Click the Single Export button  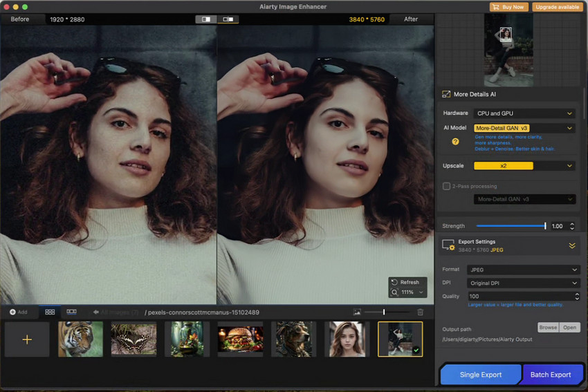480,375
